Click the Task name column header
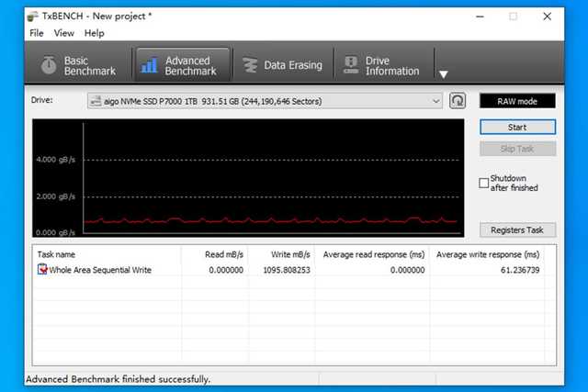The width and height of the screenshot is (588, 392). click(56, 254)
